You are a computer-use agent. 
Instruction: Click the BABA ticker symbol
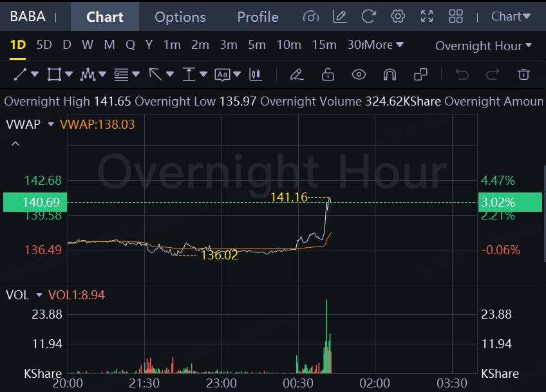[x=28, y=16]
